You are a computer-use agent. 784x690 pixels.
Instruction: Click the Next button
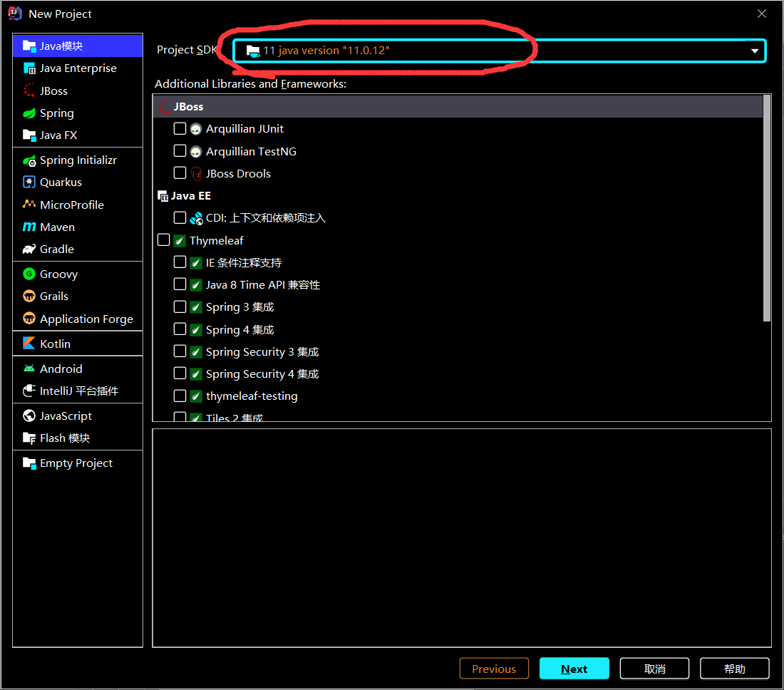[x=574, y=669]
